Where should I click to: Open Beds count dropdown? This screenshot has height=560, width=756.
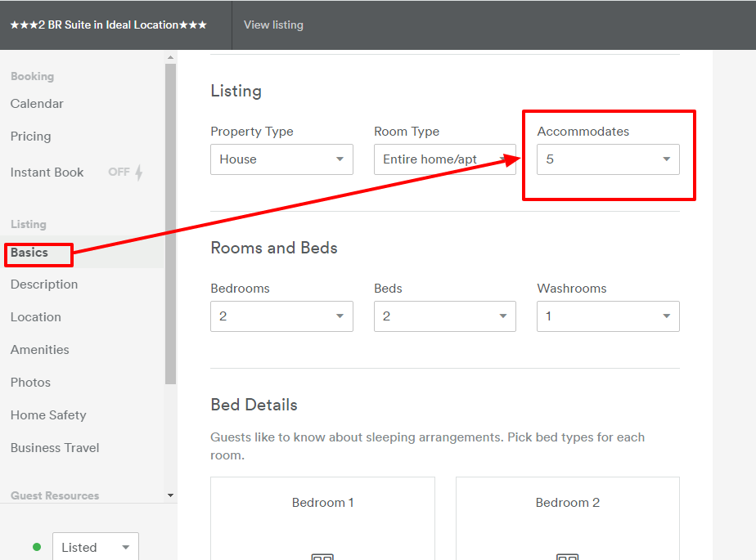pyautogui.click(x=444, y=316)
